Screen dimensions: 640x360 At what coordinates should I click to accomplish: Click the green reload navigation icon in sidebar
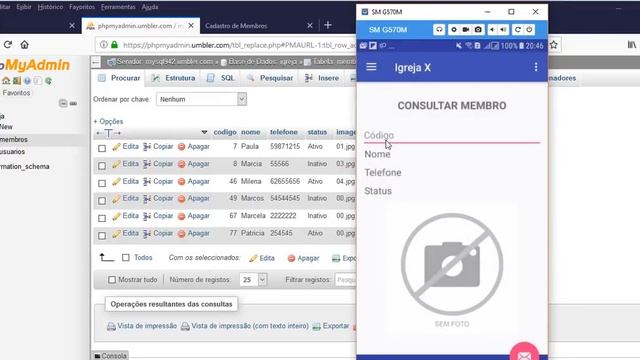pyautogui.click(x=48, y=81)
